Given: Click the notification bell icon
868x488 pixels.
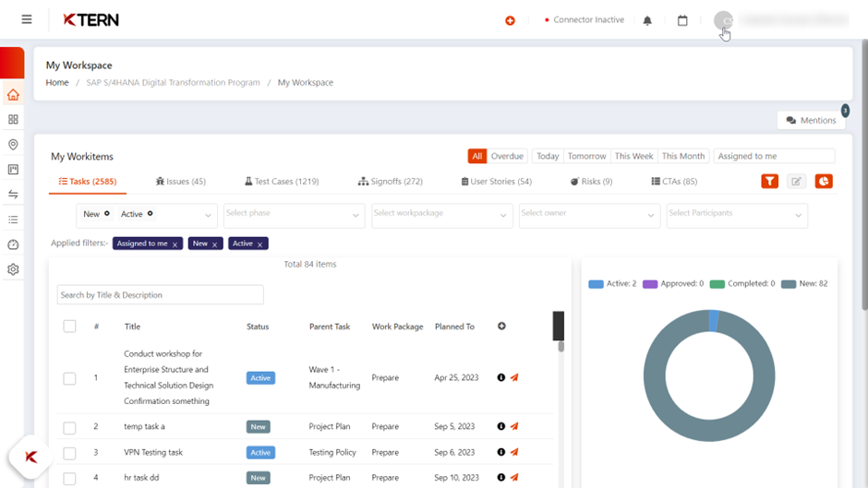Looking at the screenshot, I should coord(647,20).
